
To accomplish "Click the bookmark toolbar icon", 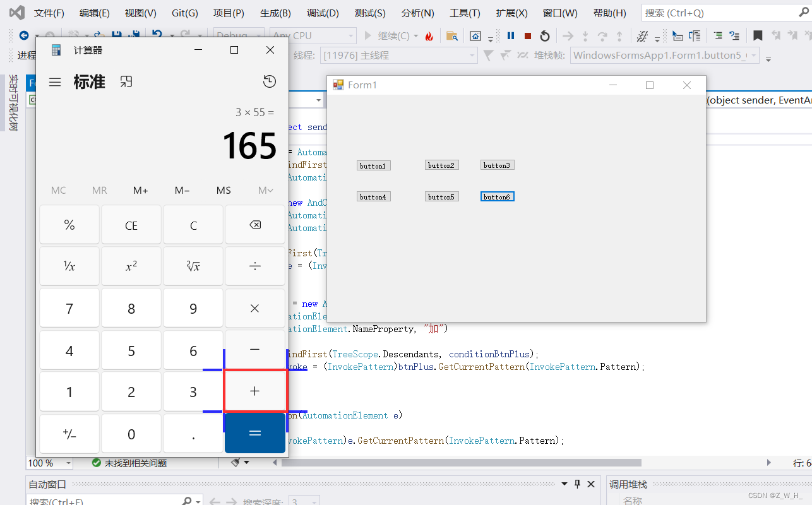I will point(758,36).
